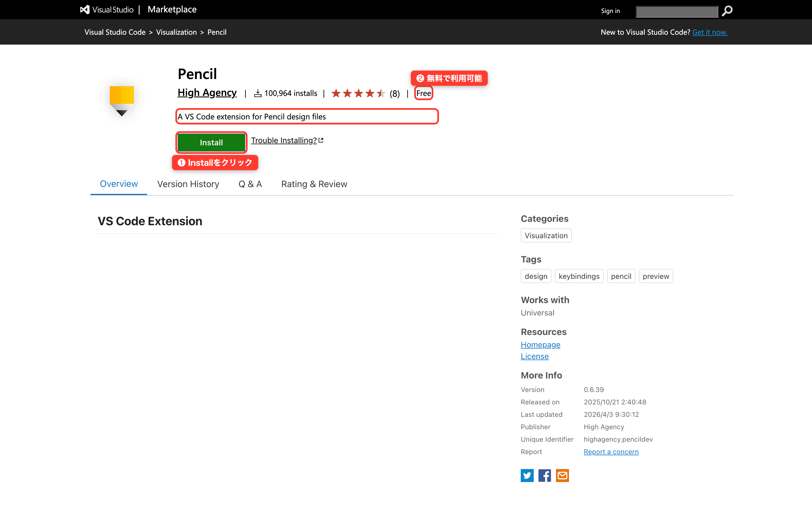Click the Visualization breadcrumb
The width and height of the screenshot is (812, 508).
[x=176, y=32]
